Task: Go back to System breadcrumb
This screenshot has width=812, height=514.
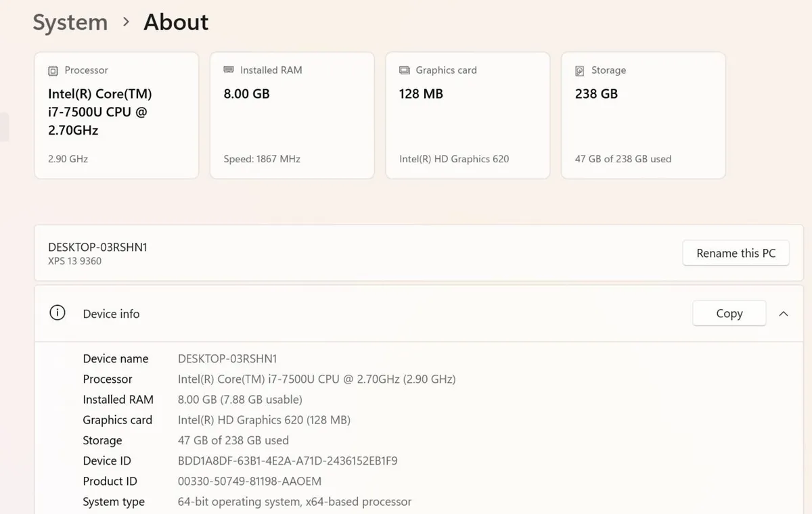Action: click(x=70, y=22)
